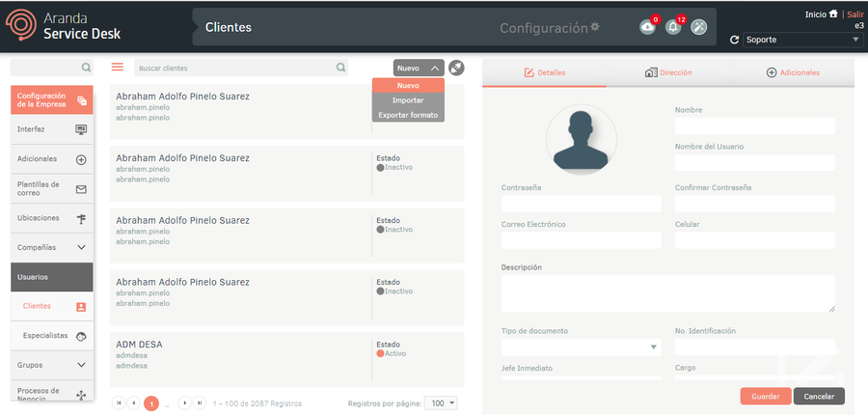The width and height of the screenshot is (868, 417).
Task: Click the Guardar button
Action: [x=766, y=396]
